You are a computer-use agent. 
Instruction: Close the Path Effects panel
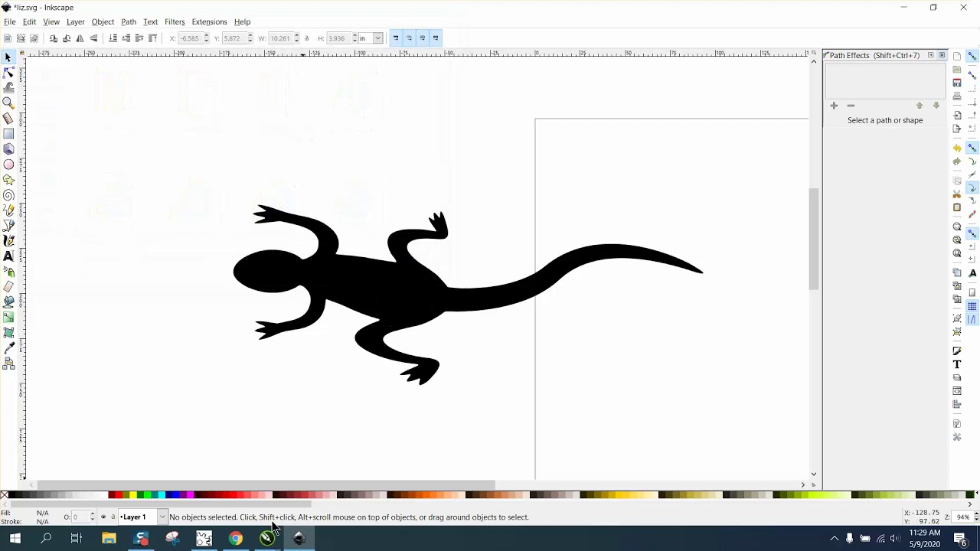pos(942,55)
